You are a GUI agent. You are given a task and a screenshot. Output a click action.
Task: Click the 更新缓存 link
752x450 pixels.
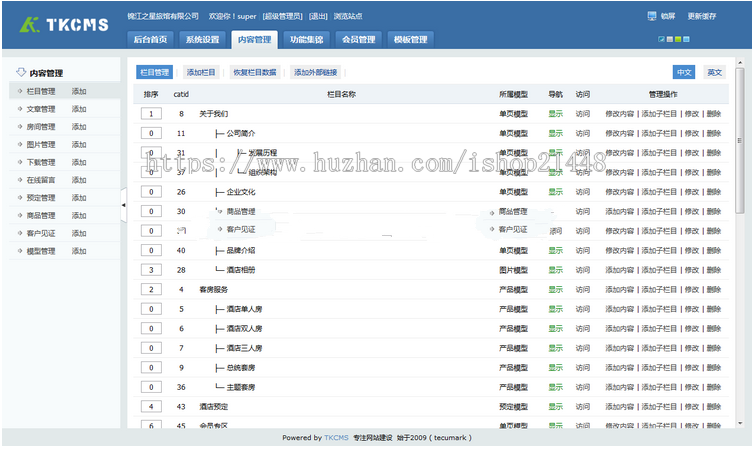[x=702, y=16]
